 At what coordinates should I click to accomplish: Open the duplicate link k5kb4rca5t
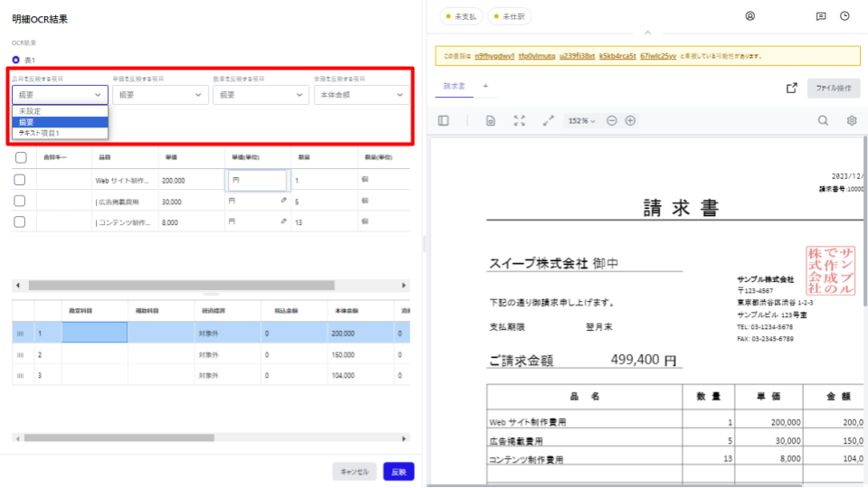tap(618, 56)
